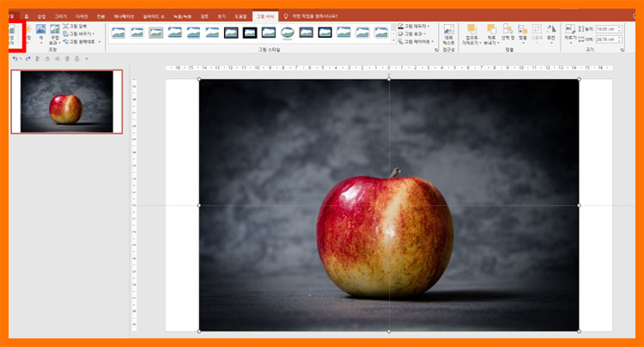Viewport: 644px width, 347px height.
Task: Switch to the Home (홈) tab
Action: (x=27, y=16)
